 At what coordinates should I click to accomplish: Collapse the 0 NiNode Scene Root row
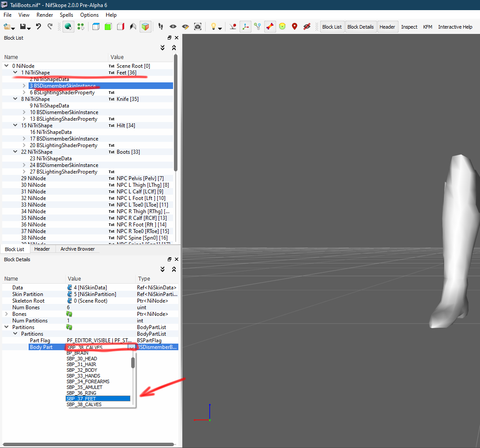click(7, 66)
